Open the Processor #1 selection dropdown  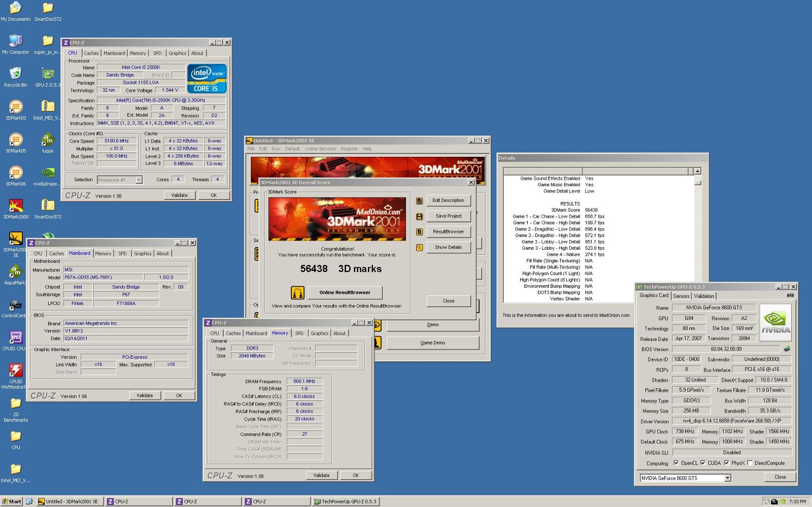click(x=139, y=180)
